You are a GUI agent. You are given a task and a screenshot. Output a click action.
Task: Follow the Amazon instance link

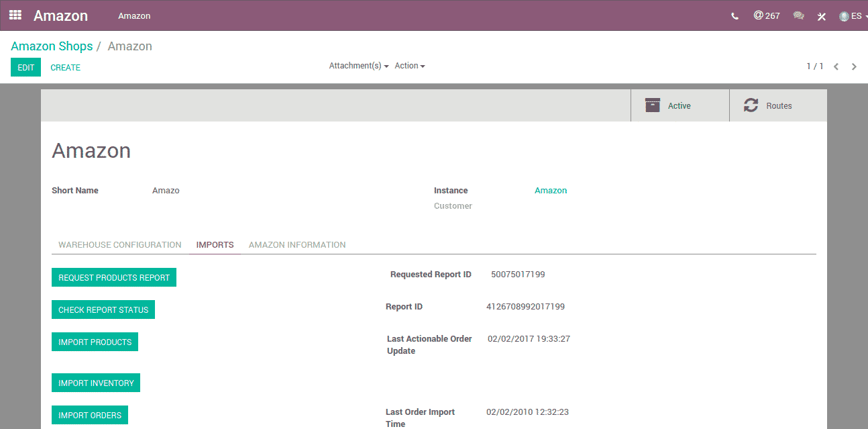click(x=550, y=191)
